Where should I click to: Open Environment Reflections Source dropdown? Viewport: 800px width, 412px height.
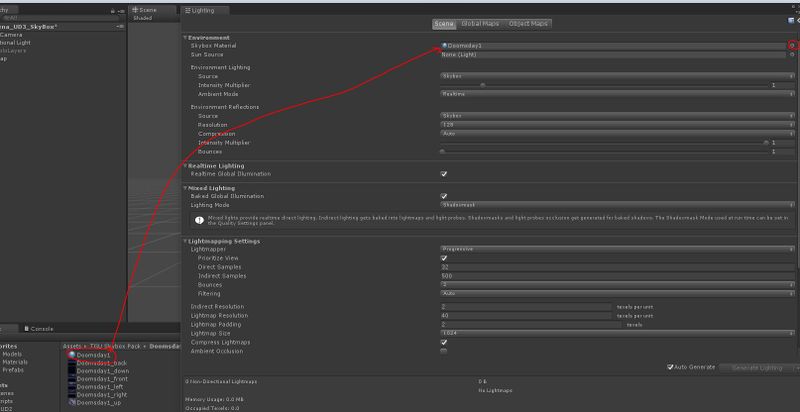617,116
